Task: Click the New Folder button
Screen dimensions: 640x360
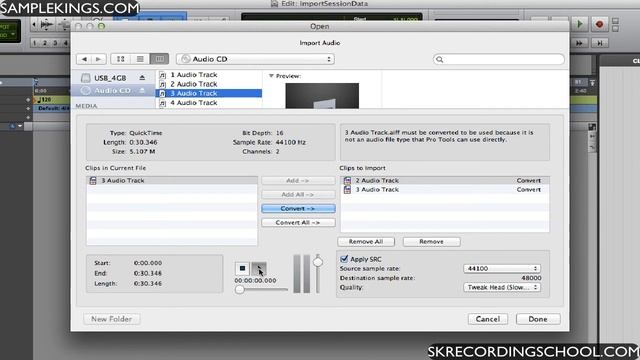Action: tap(111, 319)
